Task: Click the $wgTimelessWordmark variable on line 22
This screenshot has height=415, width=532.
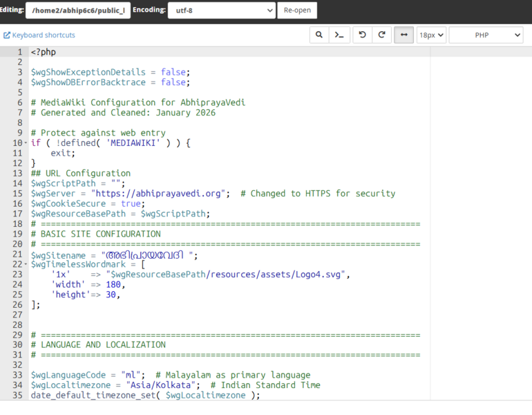Action: tap(78, 264)
